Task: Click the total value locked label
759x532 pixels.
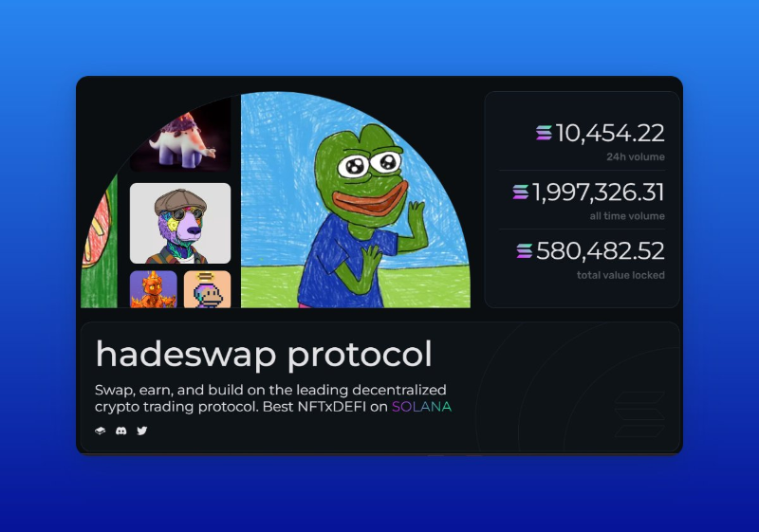Action: coord(620,275)
